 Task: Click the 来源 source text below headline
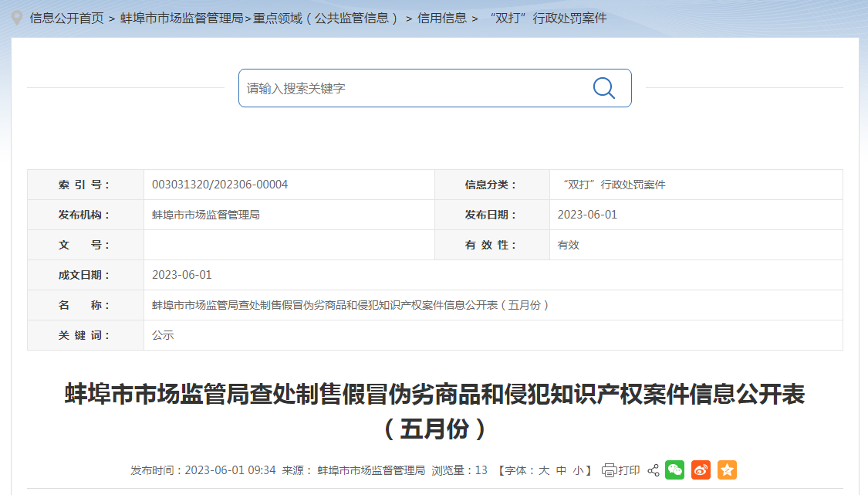[353, 470]
